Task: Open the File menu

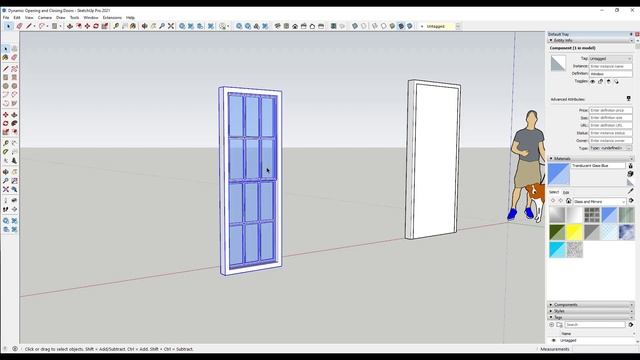Action: tap(6, 18)
